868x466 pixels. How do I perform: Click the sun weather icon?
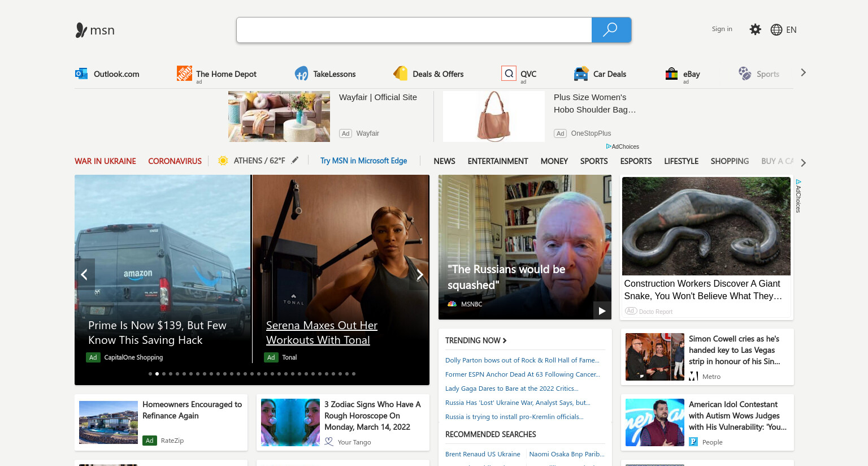click(223, 161)
